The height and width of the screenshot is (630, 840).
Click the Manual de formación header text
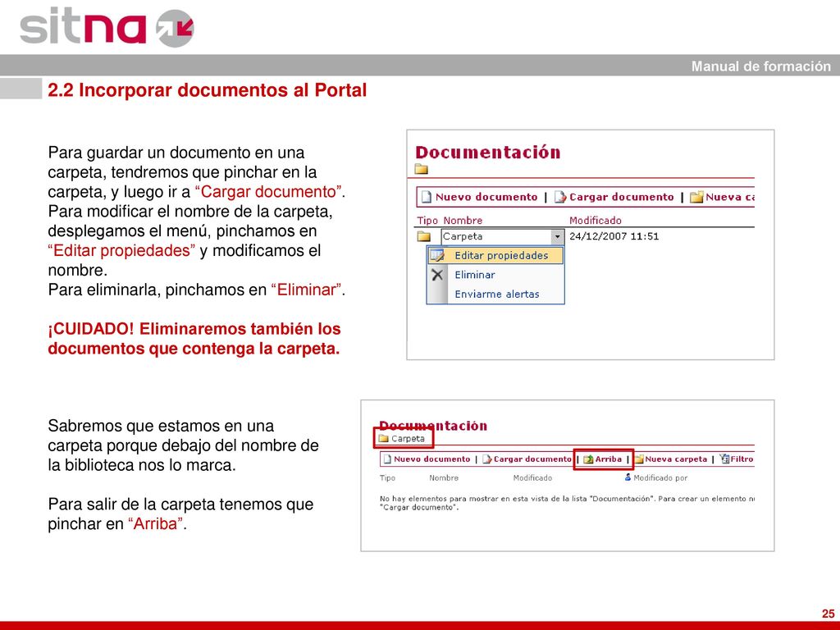(760, 66)
